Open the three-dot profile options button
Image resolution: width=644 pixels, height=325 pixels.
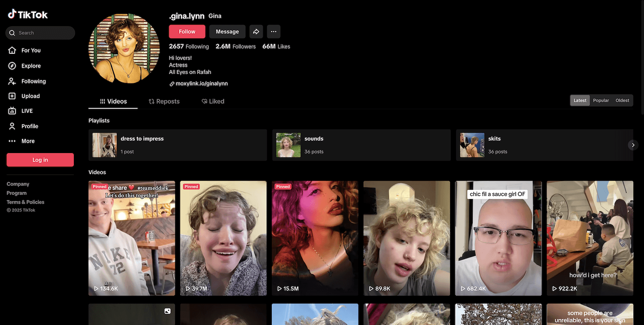(x=273, y=31)
